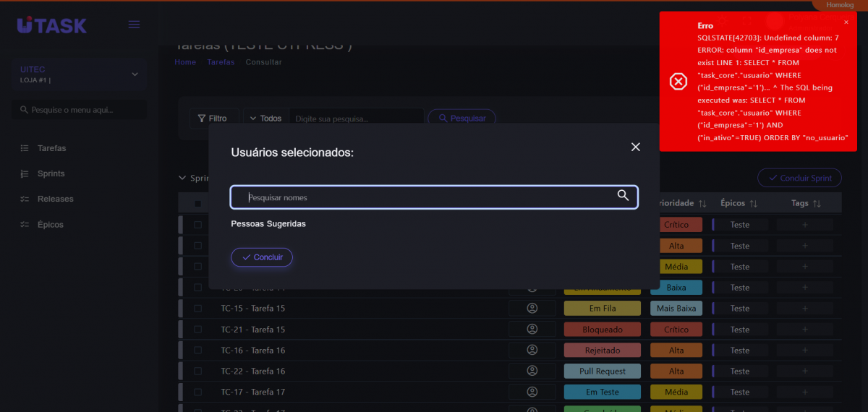Screen dimensions: 868x412
Task: Add a tag with plus on first row
Action: point(804,225)
